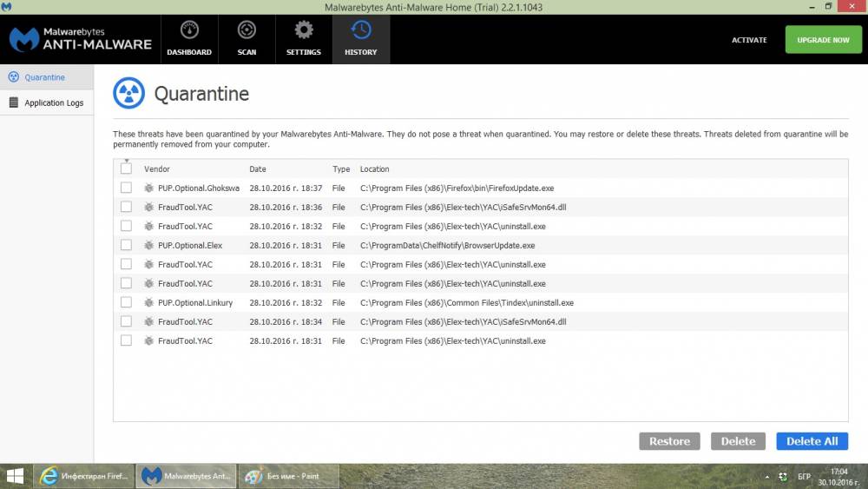Click the Malwarebytes Anti-Malware logo

click(x=80, y=39)
